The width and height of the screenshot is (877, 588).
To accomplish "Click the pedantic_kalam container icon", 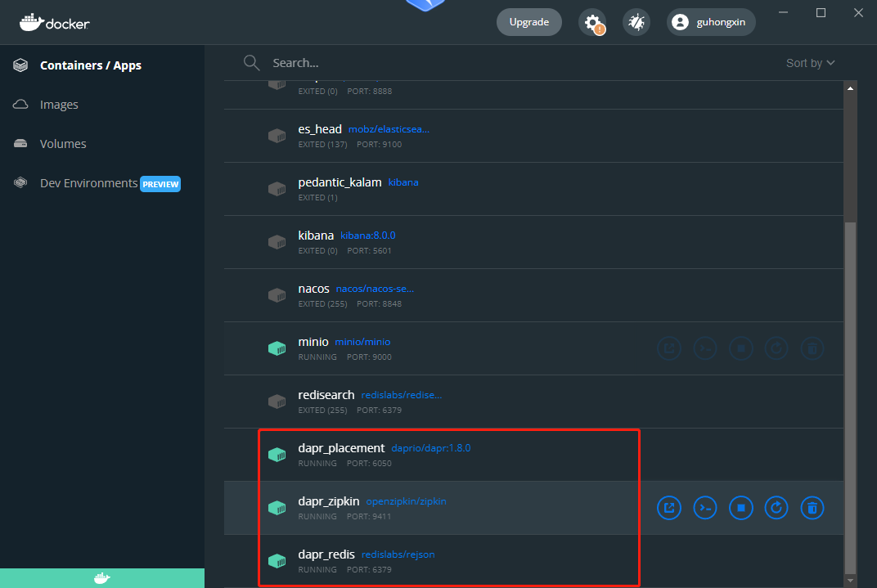I will click(277, 189).
